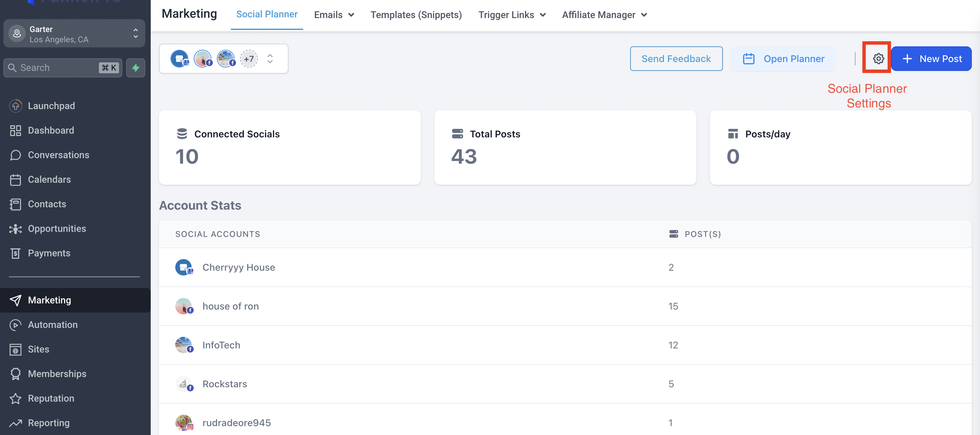The width and height of the screenshot is (980, 435).
Task: Open Opportunities in the sidebar
Action: coord(57,228)
